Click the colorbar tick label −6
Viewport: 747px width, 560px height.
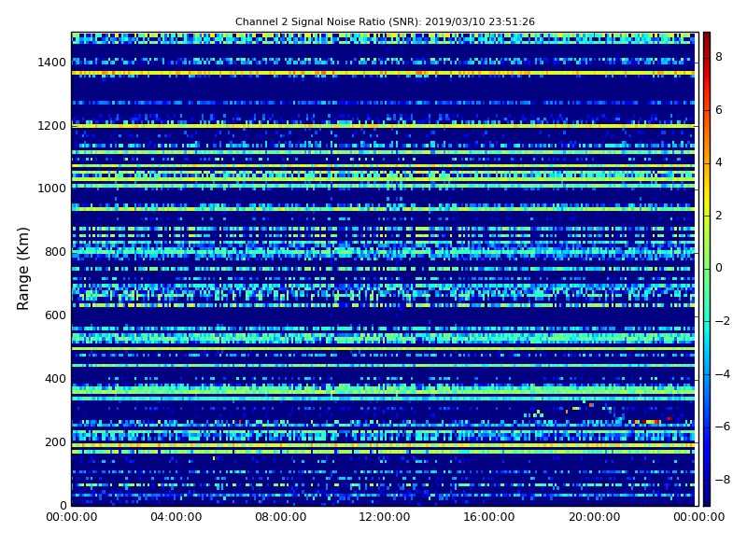(x=723, y=427)
